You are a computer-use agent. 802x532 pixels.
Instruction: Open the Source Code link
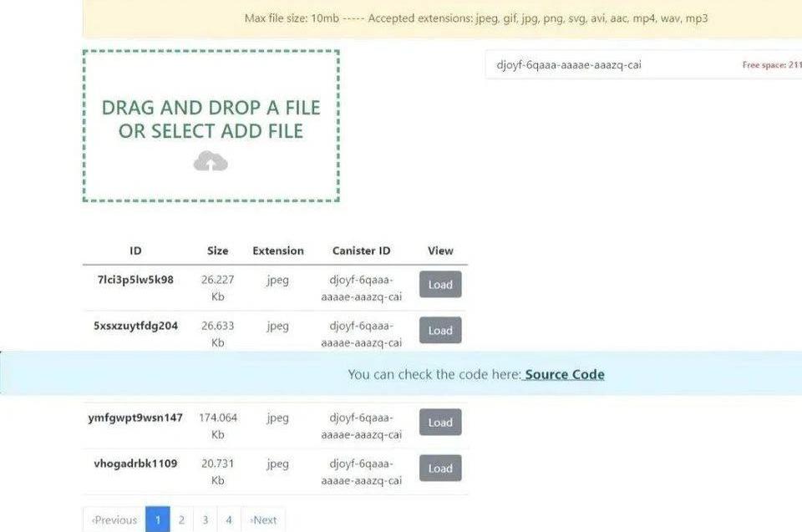pyautogui.click(x=564, y=374)
